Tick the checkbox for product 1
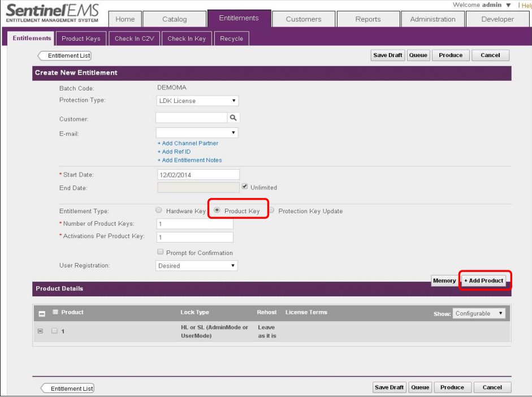Image resolution: width=532 pixels, height=397 pixels. pyautogui.click(x=54, y=331)
